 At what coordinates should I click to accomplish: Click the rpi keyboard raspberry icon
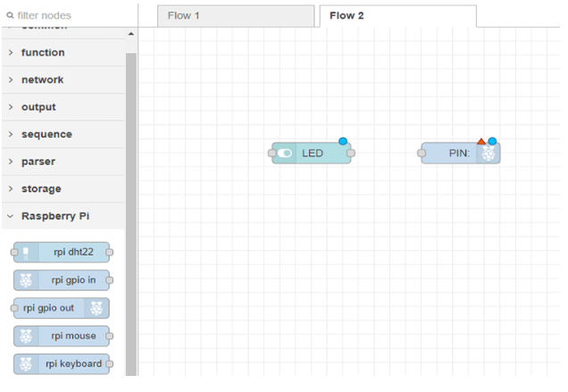pos(26,363)
